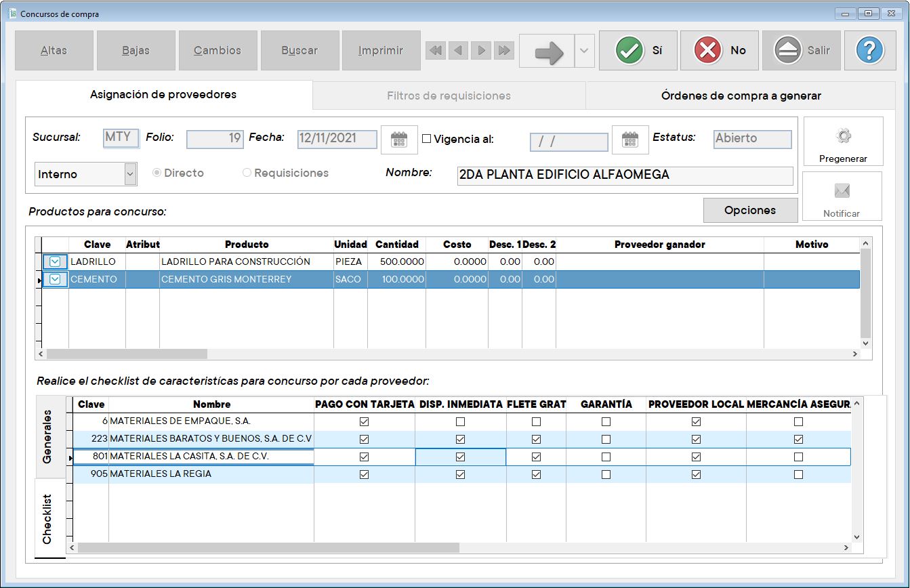Open the Fecha calendar picker icon
The image size is (910, 588).
399,140
